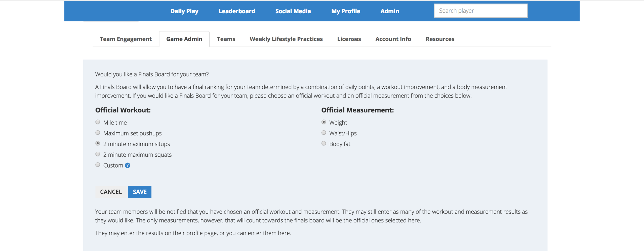
Task: Open Social Media in the navbar
Action: click(x=293, y=11)
